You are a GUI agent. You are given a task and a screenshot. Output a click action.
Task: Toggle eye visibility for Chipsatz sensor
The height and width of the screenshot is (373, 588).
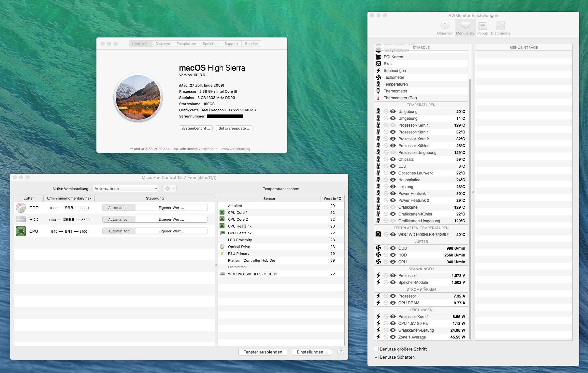coord(393,159)
